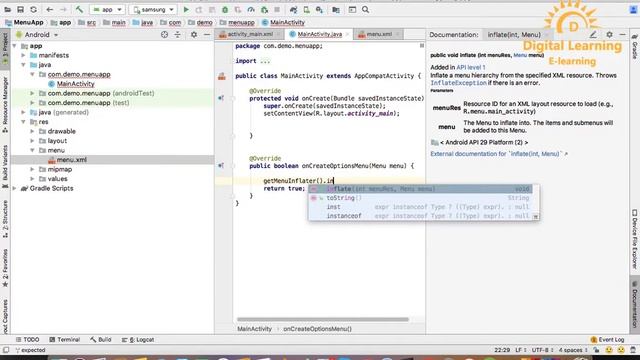
Task: Click the Open folder toolbar icon
Action: [7, 9]
